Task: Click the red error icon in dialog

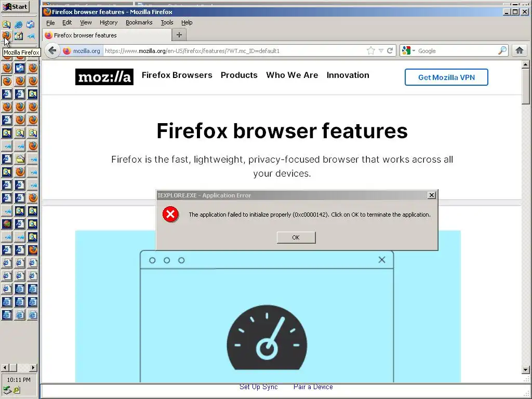Action: 170,215
